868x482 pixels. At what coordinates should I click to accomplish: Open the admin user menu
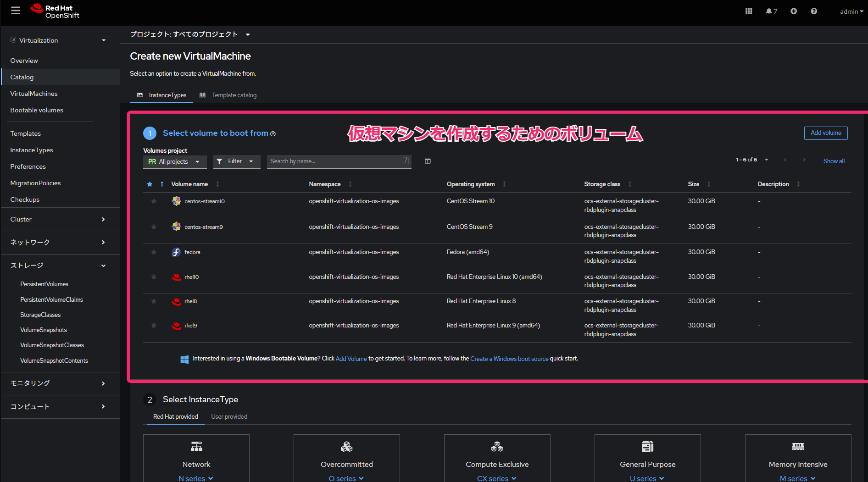(851, 11)
